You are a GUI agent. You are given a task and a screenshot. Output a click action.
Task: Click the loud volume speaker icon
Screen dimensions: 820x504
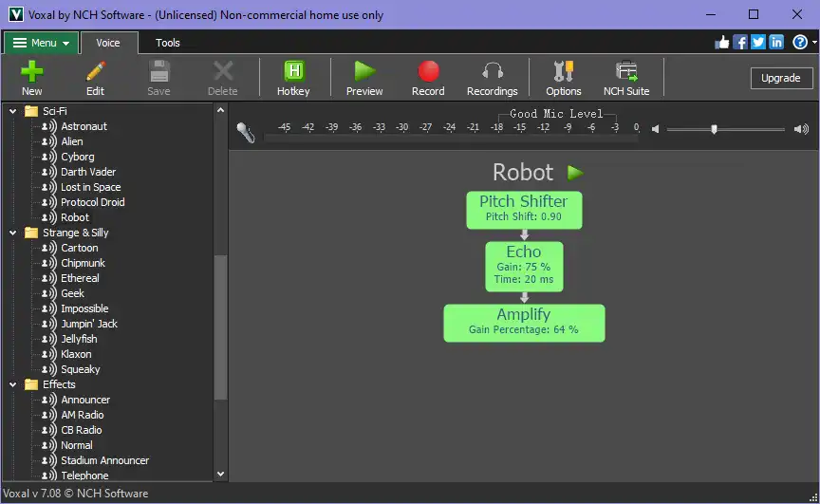(x=801, y=129)
